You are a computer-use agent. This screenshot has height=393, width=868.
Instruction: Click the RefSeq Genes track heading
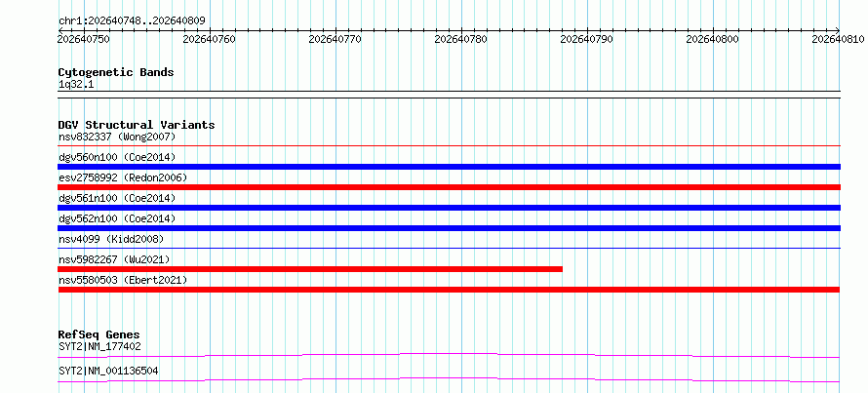click(99, 334)
